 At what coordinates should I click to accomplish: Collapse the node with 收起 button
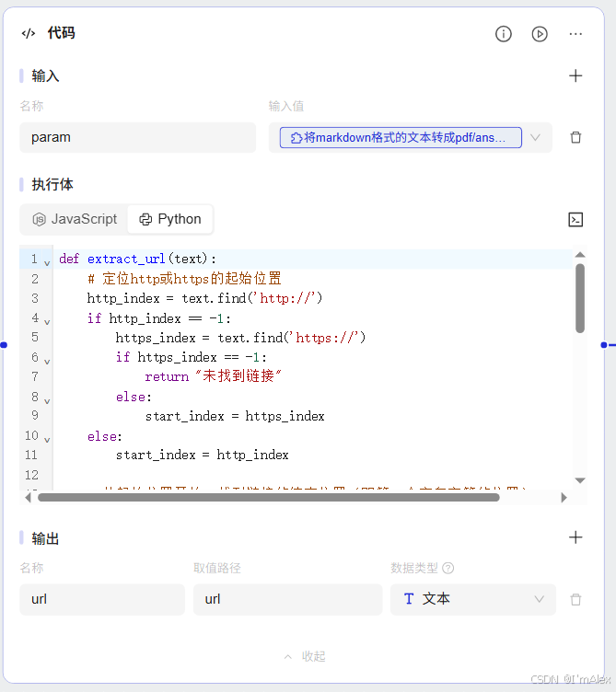click(x=305, y=657)
